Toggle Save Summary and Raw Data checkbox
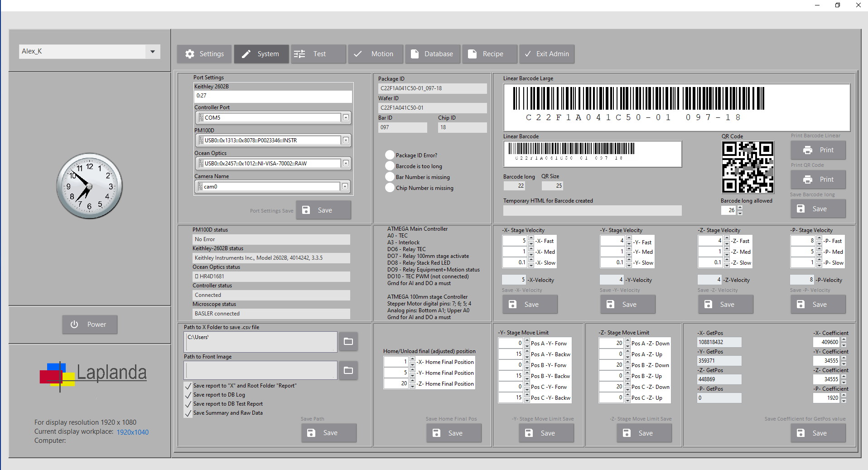This screenshot has width=868, height=470. [188, 413]
